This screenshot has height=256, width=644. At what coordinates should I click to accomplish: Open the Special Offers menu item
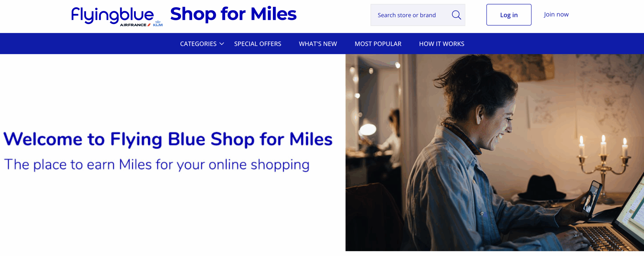[x=258, y=44]
